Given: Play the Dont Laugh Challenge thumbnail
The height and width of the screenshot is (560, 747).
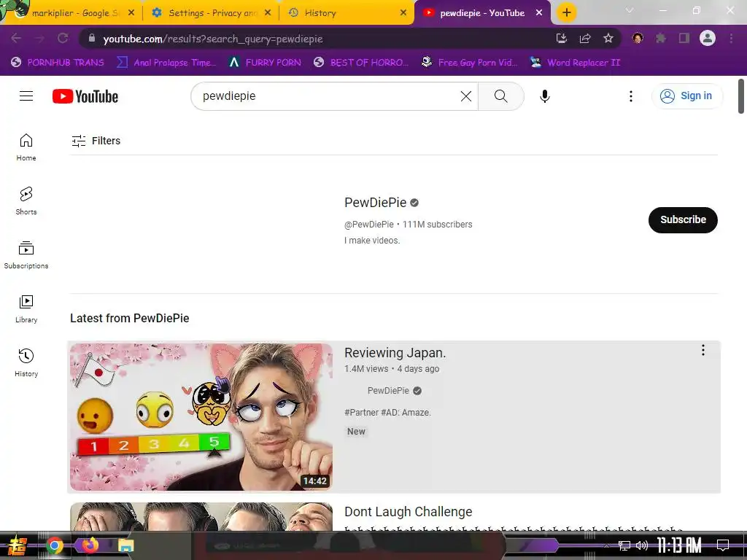Looking at the screenshot, I should [x=201, y=517].
